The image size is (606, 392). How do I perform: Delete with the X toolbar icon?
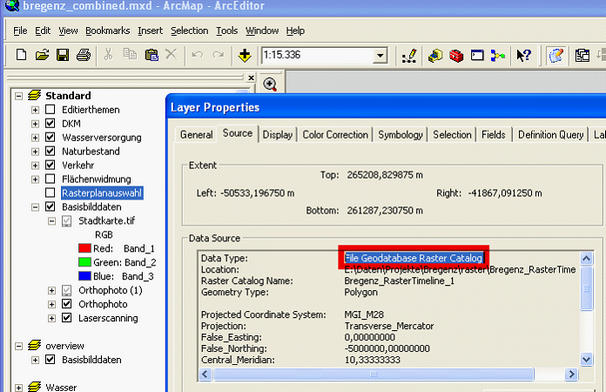click(x=171, y=55)
